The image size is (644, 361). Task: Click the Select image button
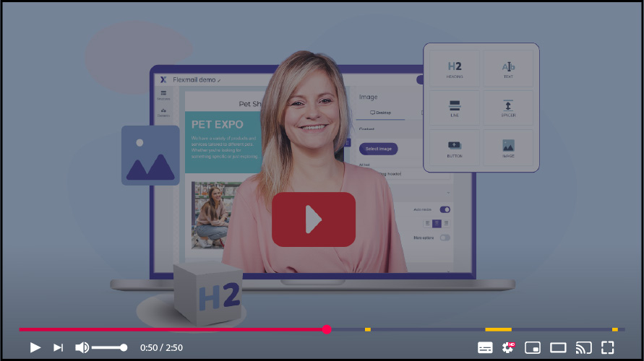pos(378,149)
